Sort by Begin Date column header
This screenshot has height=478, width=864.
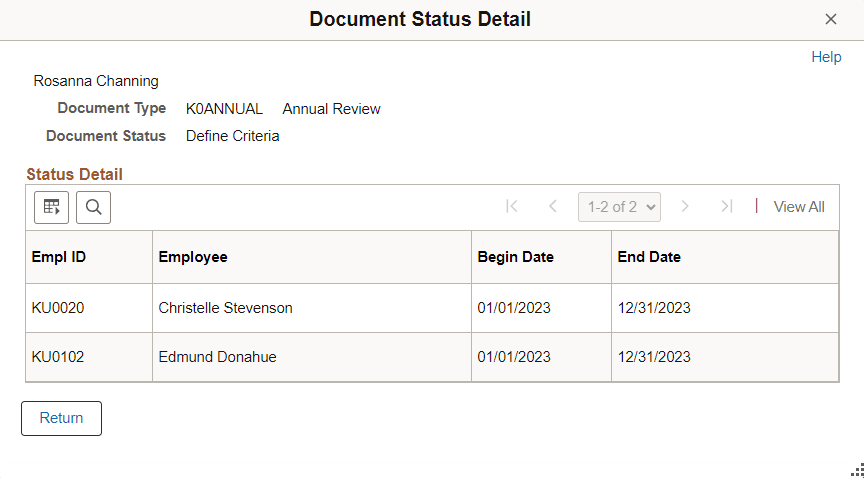pos(515,257)
